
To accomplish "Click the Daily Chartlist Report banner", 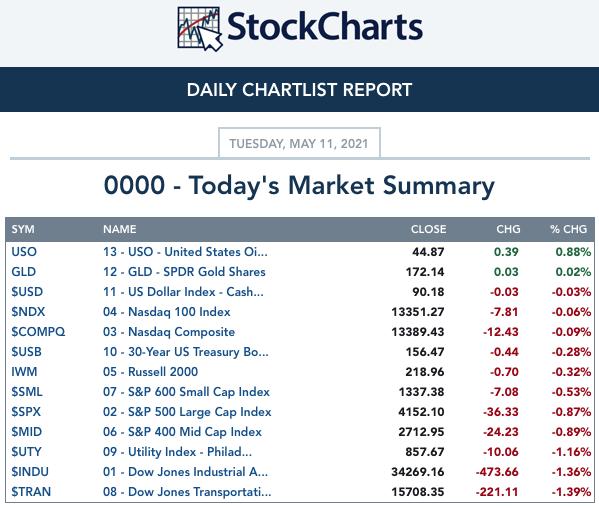I will tap(300, 90).
